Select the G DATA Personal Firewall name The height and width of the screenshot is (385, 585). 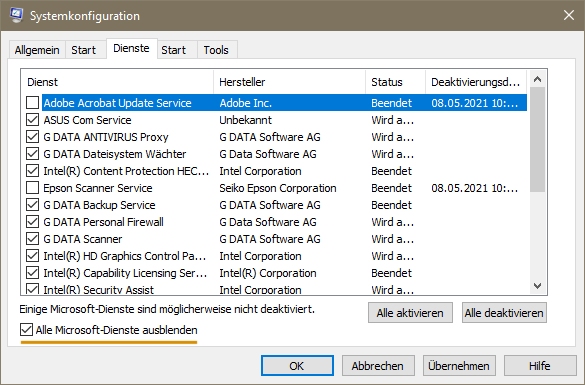click(103, 222)
